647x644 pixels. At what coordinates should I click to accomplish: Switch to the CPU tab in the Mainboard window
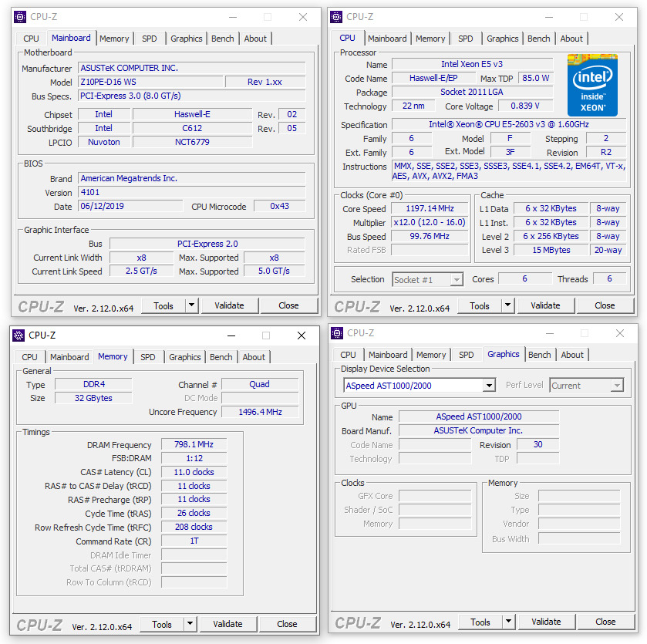point(31,39)
